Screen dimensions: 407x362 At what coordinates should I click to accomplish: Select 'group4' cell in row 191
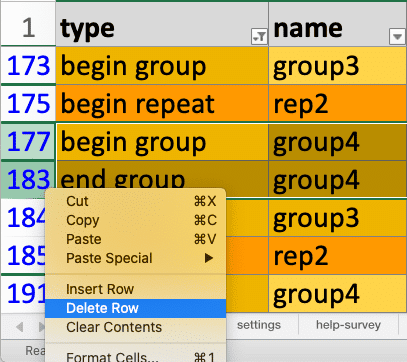[x=338, y=294]
